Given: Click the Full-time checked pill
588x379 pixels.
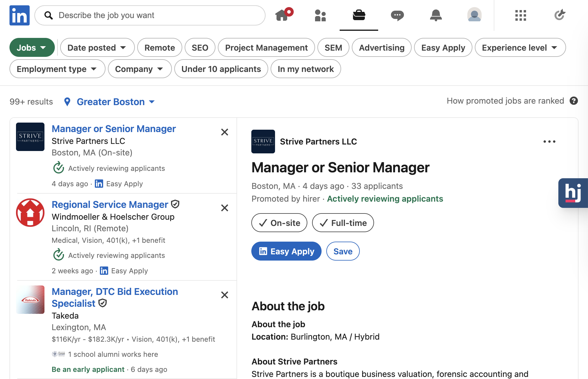Looking at the screenshot, I should point(343,223).
